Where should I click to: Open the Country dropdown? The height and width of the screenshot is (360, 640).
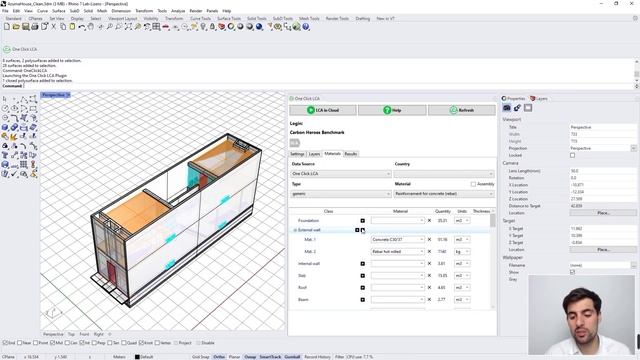point(444,174)
